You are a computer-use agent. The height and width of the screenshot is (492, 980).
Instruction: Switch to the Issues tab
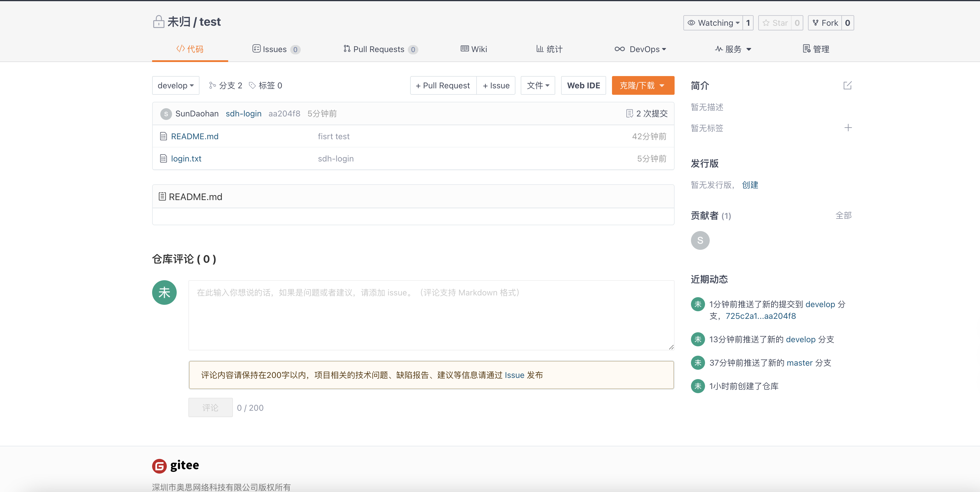(x=276, y=49)
